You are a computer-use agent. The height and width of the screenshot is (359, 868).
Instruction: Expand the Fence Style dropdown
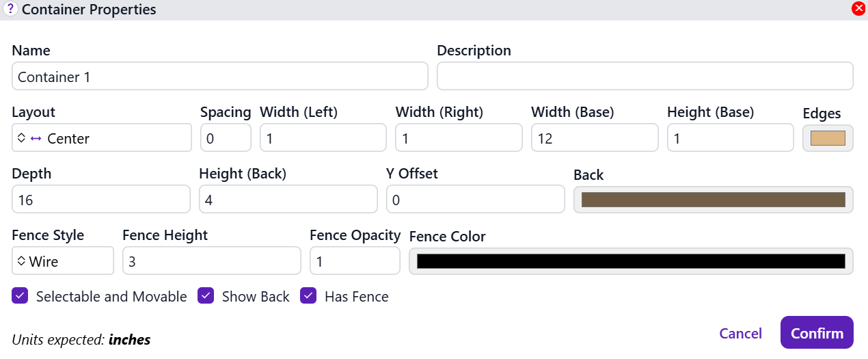tap(63, 261)
